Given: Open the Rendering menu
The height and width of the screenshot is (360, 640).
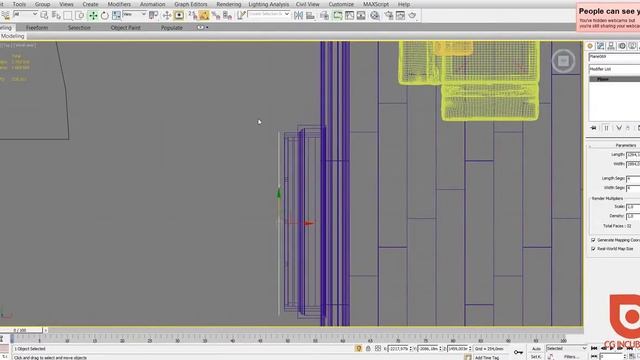Looking at the screenshot, I should [x=229, y=4].
